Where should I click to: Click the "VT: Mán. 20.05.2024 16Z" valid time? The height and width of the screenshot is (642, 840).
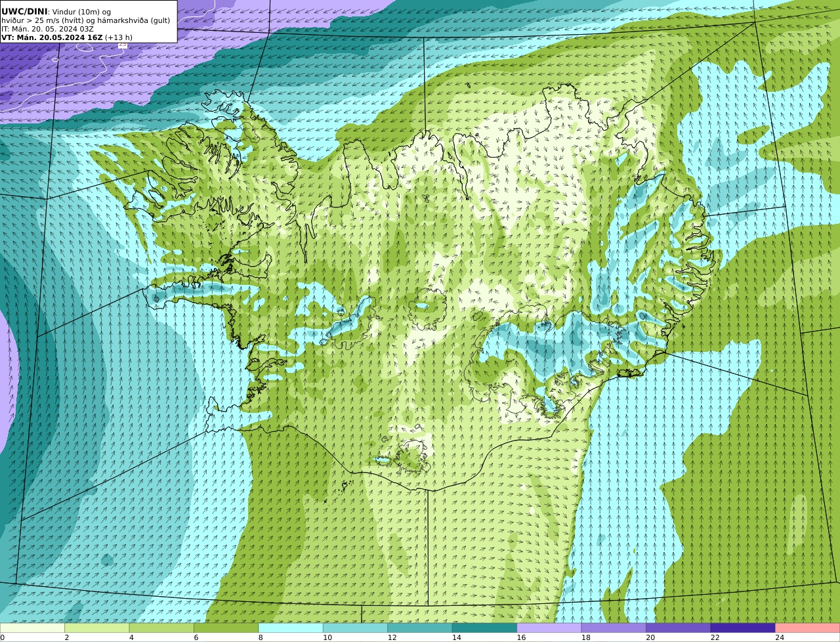(52, 37)
